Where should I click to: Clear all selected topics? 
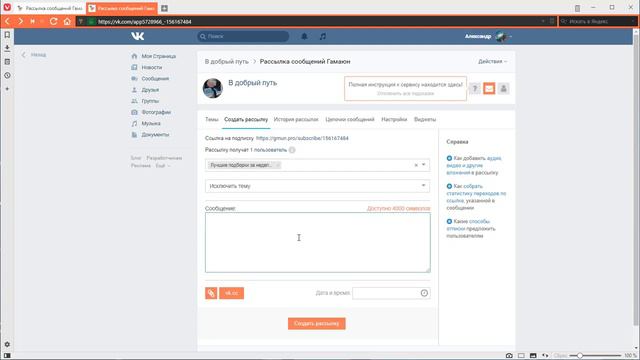tap(416, 165)
